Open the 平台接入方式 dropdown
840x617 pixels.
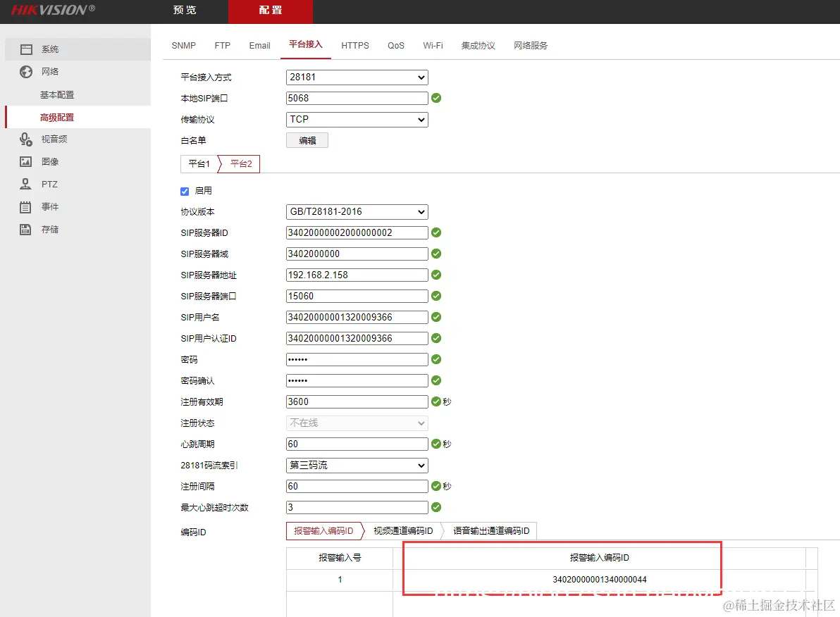tap(356, 77)
